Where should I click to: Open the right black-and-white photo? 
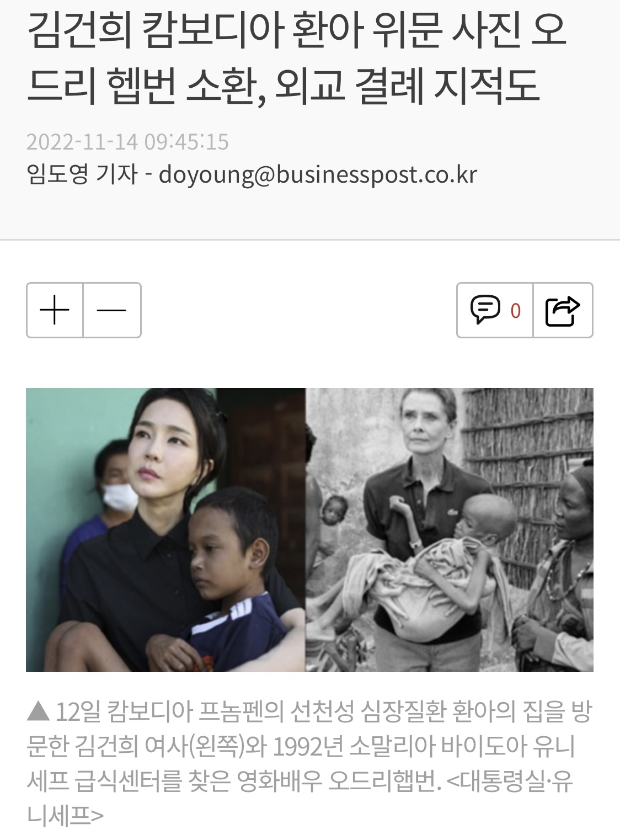(450, 530)
